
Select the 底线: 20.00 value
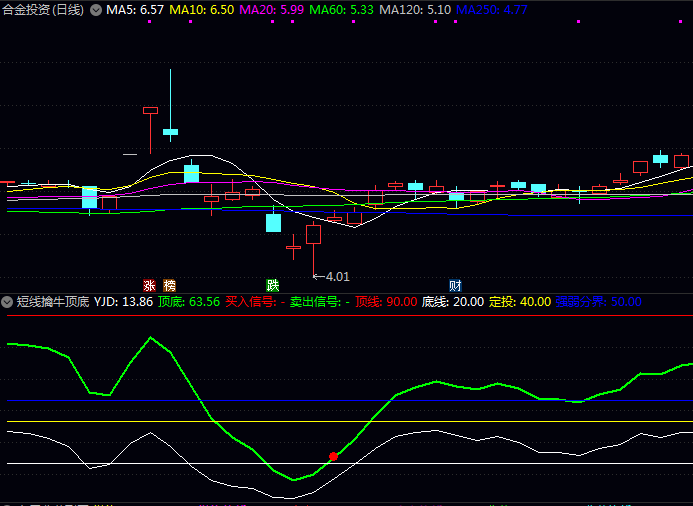tap(453, 302)
